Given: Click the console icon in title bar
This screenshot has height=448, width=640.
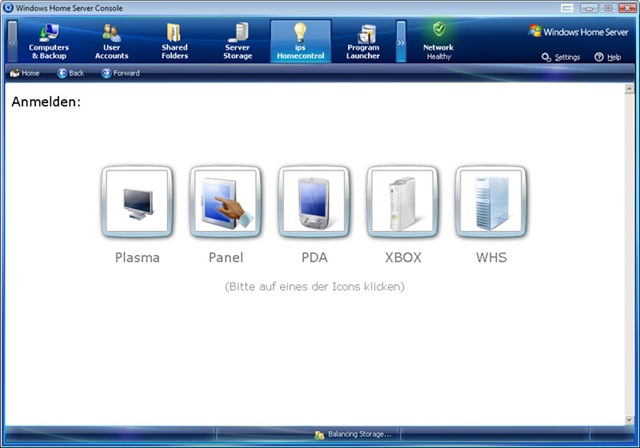Looking at the screenshot, I should click(8, 8).
